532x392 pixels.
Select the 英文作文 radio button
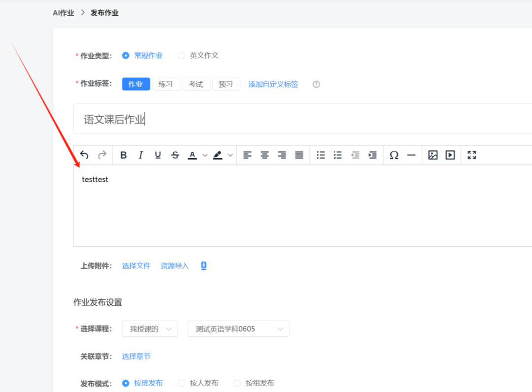[181, 55]
